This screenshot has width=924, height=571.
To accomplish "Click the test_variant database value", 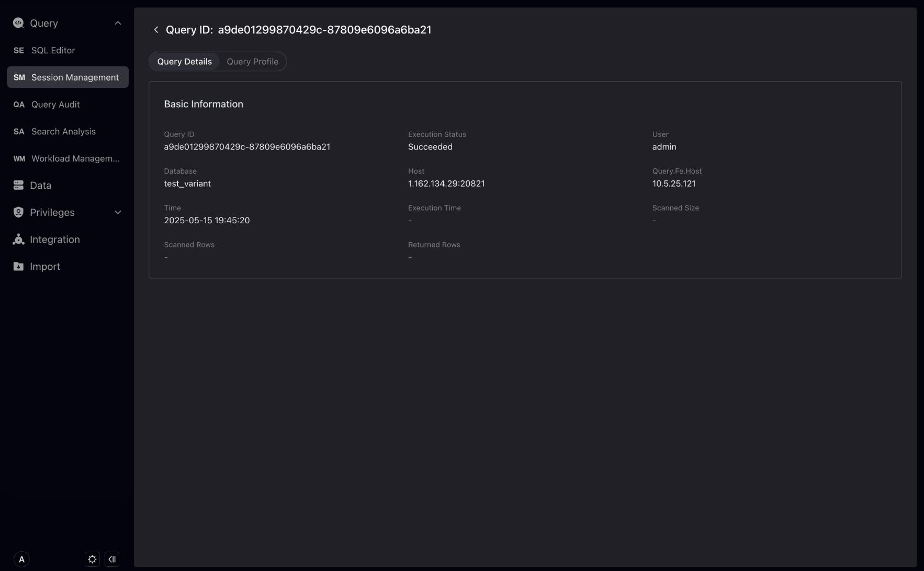I will click(187, 184).
